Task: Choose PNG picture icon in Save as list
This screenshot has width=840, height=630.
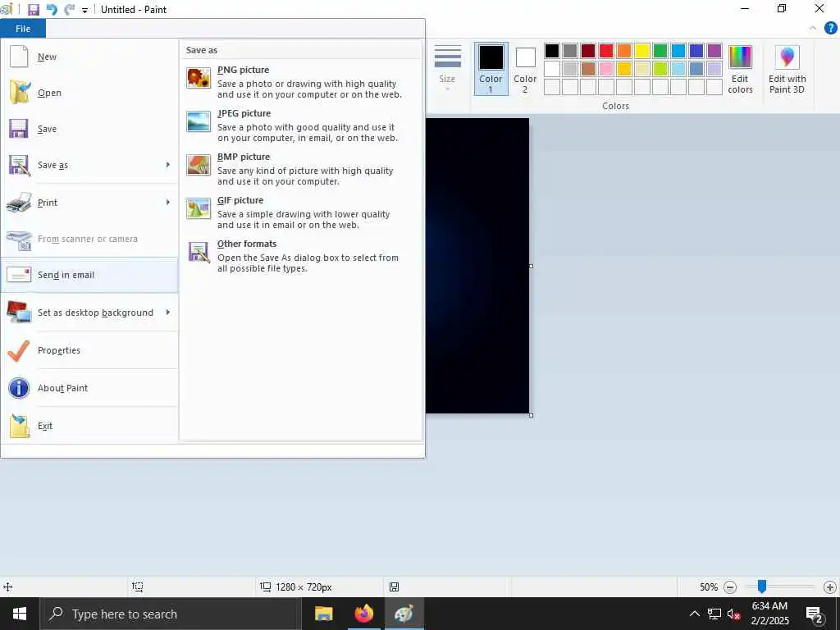Action: coord(199,78)
